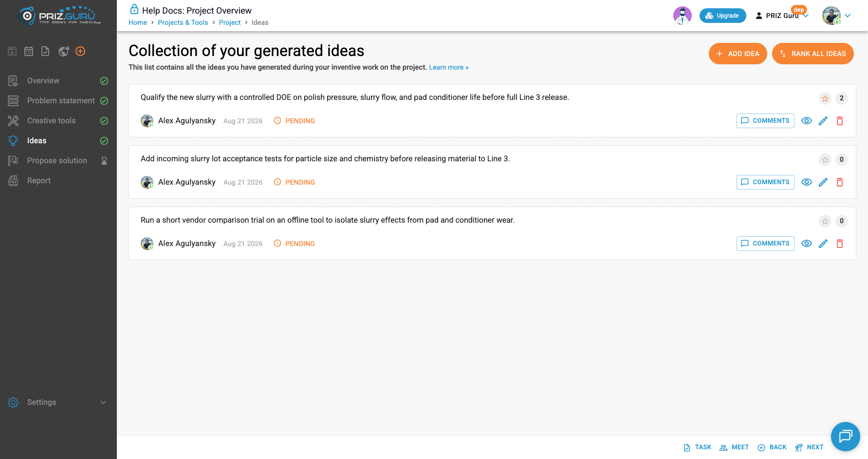Toggle star on 'Qualify the new slurry' idea
The width and height of the screenshot is (868, 459).
pyautogui.click(x=825, y=98)
